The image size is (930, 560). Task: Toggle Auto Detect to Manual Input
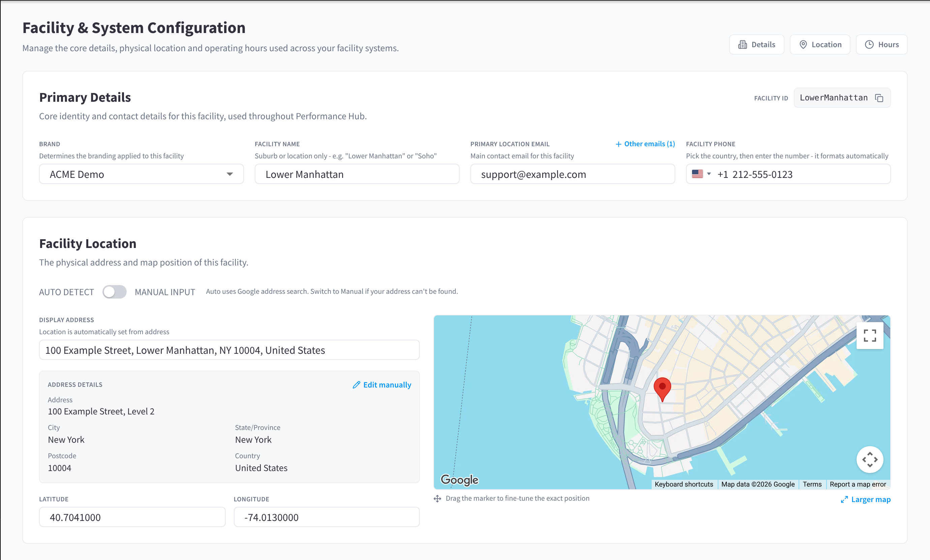(x=114, y=292)
